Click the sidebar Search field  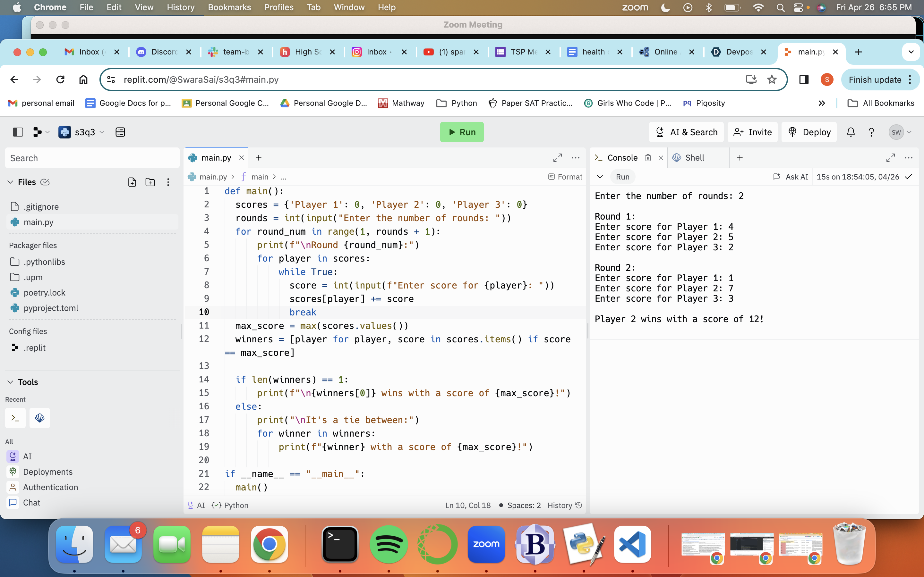[x=92, y=158]
